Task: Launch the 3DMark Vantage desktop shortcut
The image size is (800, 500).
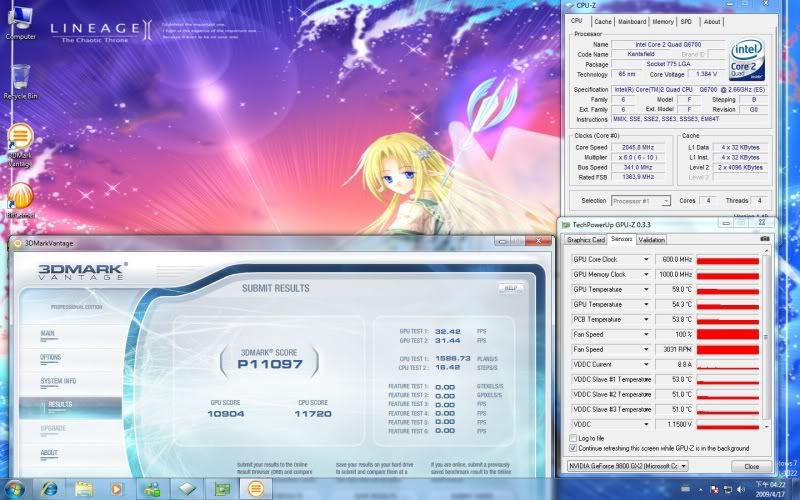Action: pyautogui.click(x=20, y=138)
